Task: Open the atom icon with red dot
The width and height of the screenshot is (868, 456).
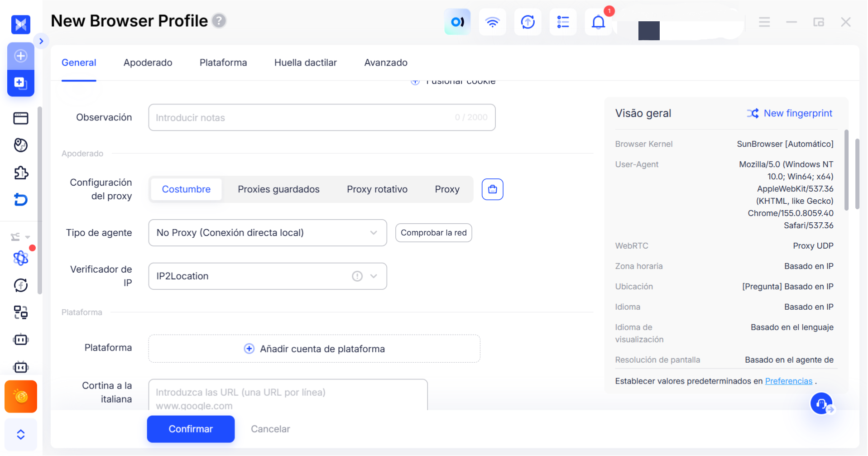Action: [x=21, y=258]
